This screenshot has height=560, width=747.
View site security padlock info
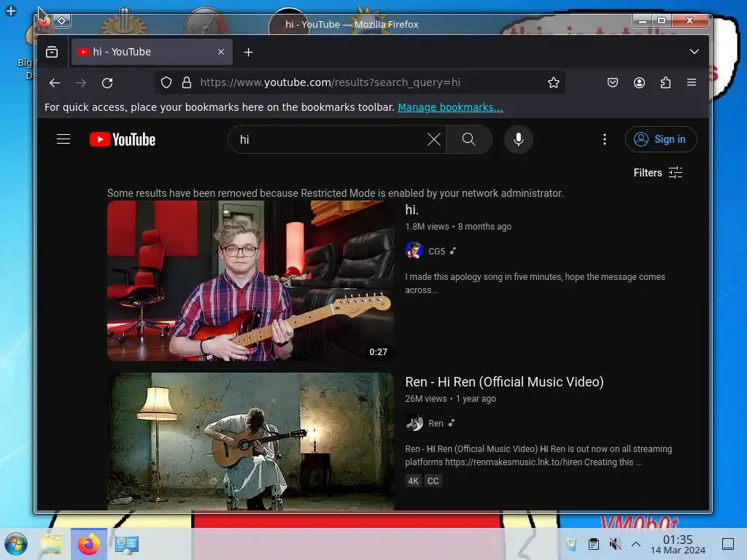(187, 82)
